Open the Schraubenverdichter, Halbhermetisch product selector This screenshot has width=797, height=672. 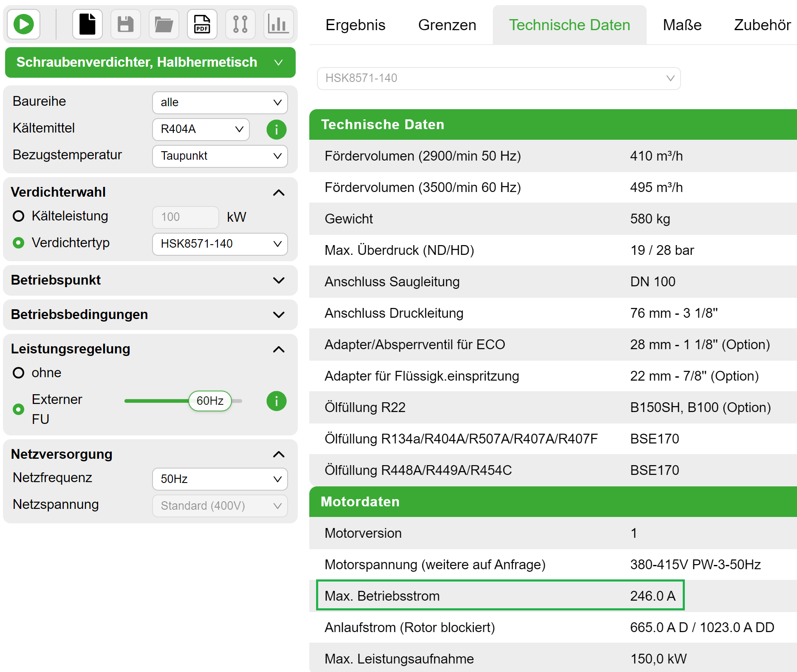[x=150, y=62]
